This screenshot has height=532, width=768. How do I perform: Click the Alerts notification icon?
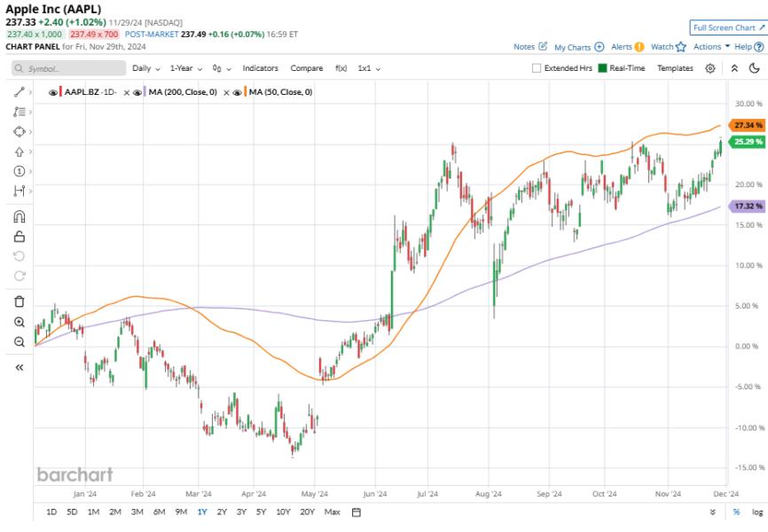pyautogui.click(x=639, y=47)
